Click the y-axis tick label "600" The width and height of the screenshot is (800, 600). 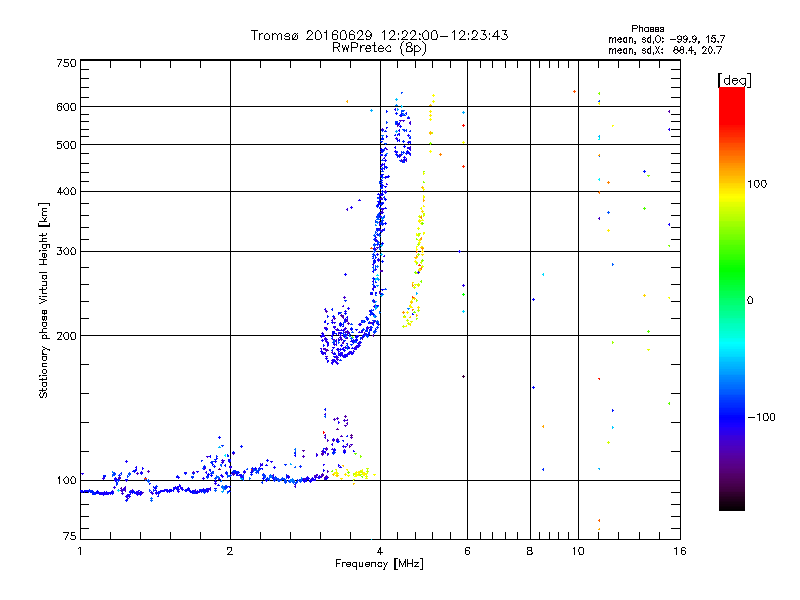(66, 107)
